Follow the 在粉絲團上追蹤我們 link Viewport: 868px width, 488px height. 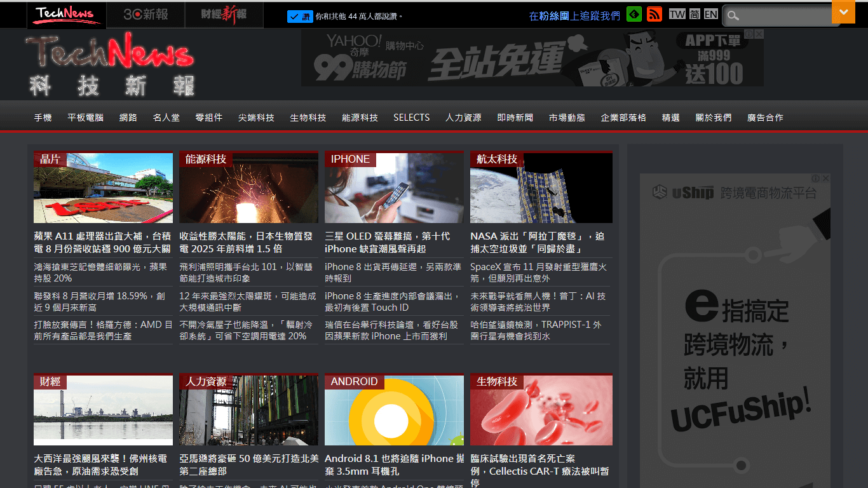[x=574, y=16]
